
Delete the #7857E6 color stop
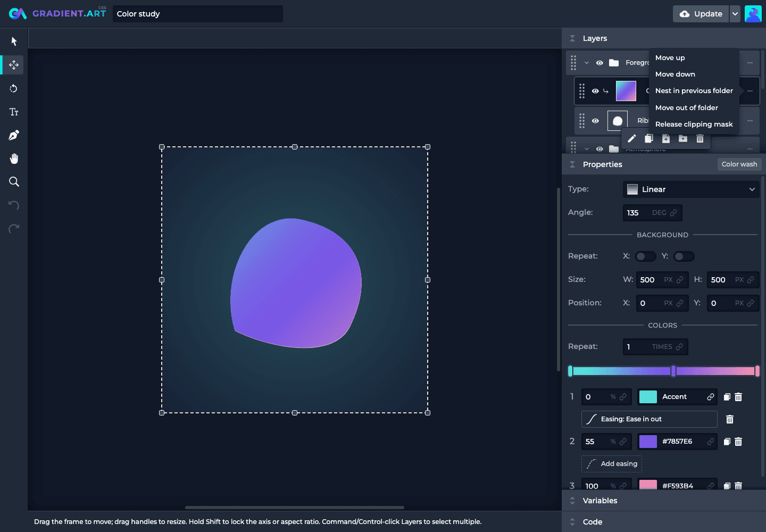[x=738, y=442]
